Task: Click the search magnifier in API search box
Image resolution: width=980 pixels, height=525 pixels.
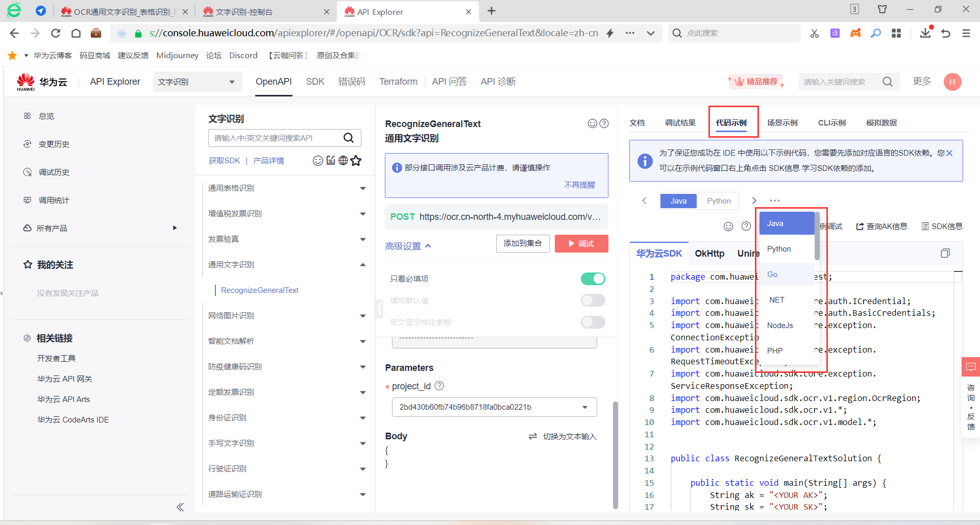Action: [x=349, y=138]
